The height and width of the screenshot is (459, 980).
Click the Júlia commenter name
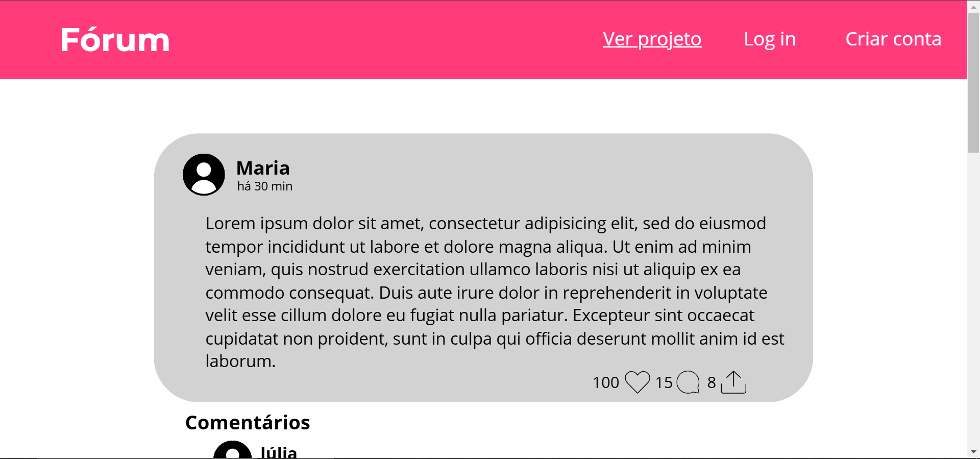click(x=279, y=452)
